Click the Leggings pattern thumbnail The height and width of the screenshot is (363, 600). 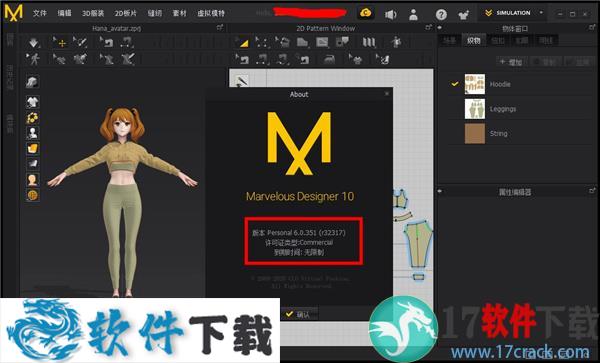[474, 109]
